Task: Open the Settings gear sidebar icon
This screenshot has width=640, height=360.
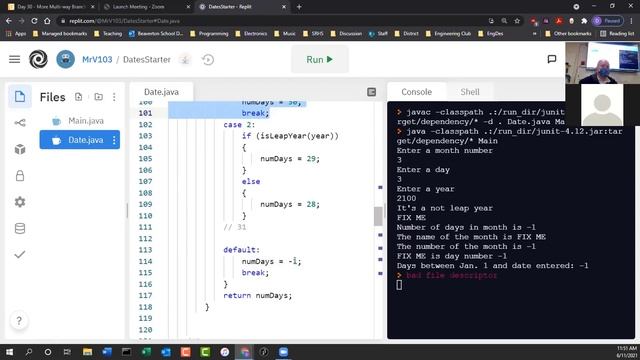Action: click(20, 202)
